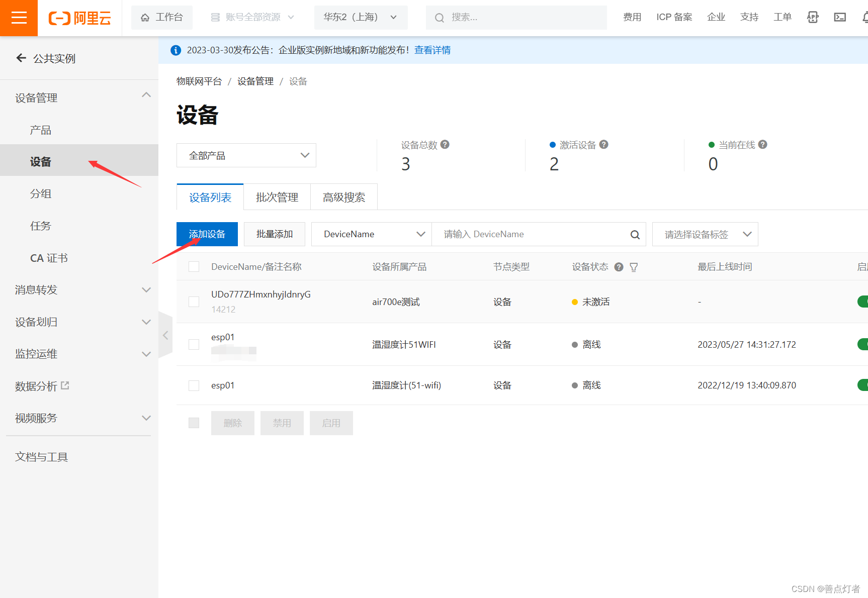Viewport: 868px width, 598px height.
Task: Open the search field magnifier icon
Action: pos(439,17)
